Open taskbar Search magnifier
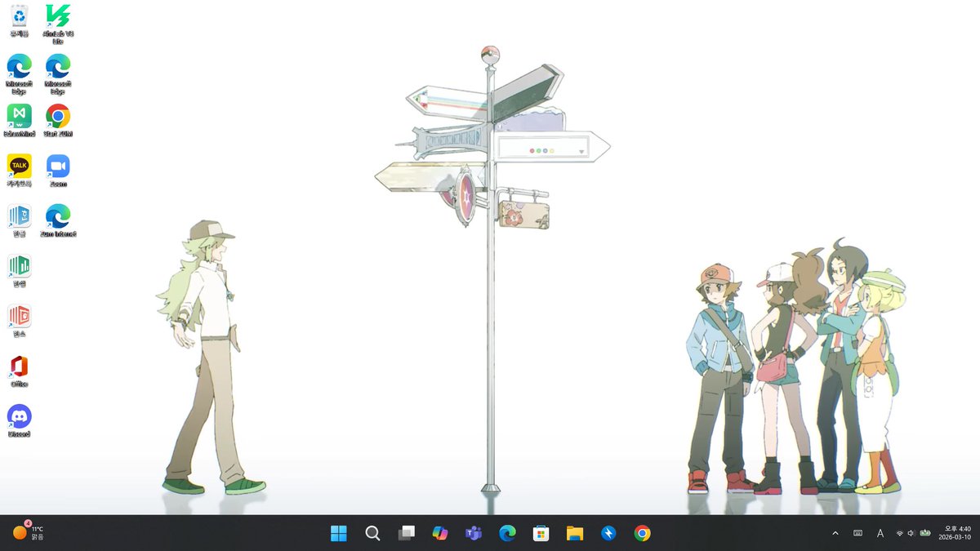Image resolution: width=980 pixels, height=551 pixels. pos(372,533)
